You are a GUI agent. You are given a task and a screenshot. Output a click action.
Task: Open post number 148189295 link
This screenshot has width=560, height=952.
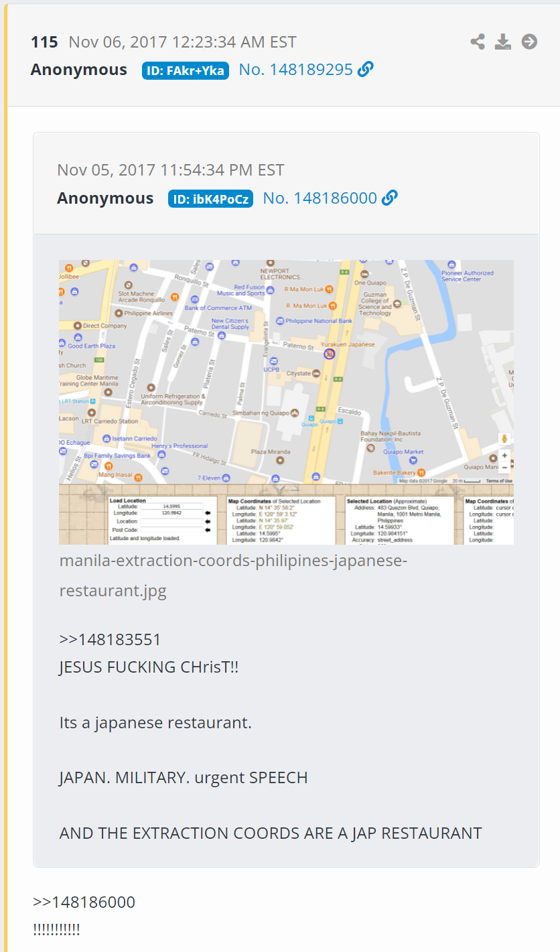[x=296, y=70]
